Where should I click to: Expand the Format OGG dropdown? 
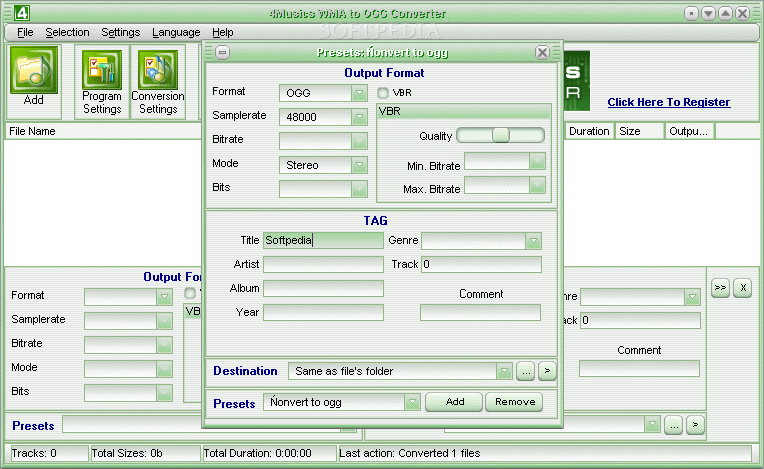coord(359,93)
